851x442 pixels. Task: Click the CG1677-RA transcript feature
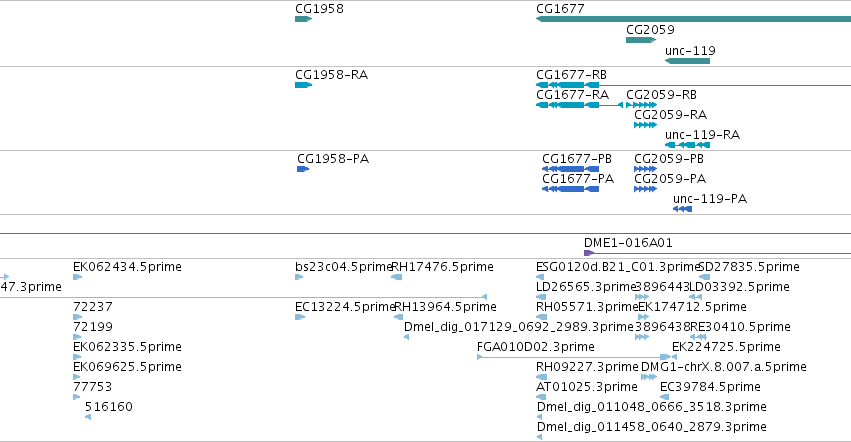[x=579, y=105]
